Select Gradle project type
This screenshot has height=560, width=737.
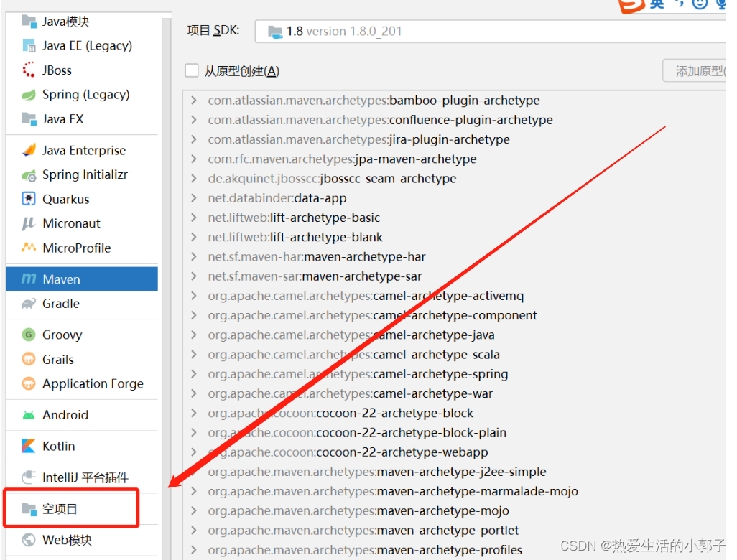(x=82, y=304)
